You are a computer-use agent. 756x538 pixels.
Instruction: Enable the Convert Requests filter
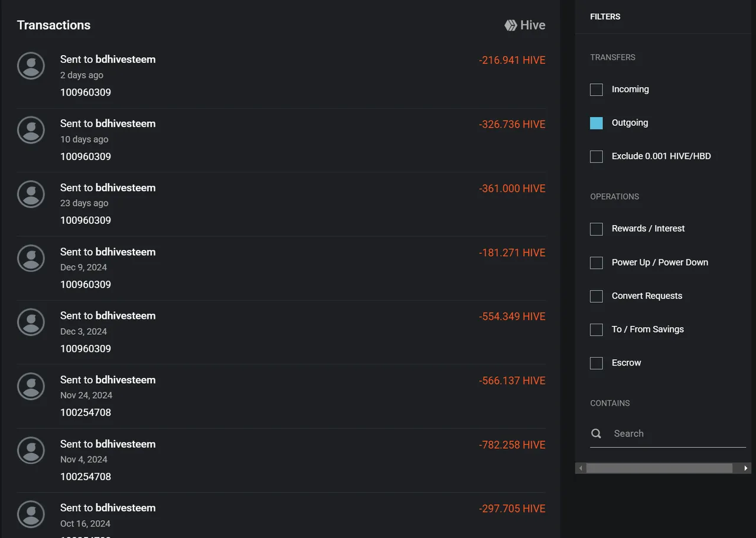click(x=597, y=296)
